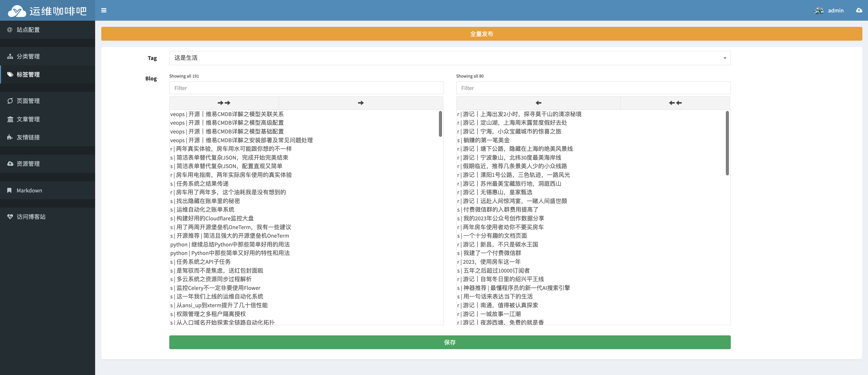The width and height of the screenshot is (868, 375).
Task: Open the Tag dropdown 这是生活
Action: (450, 58)
